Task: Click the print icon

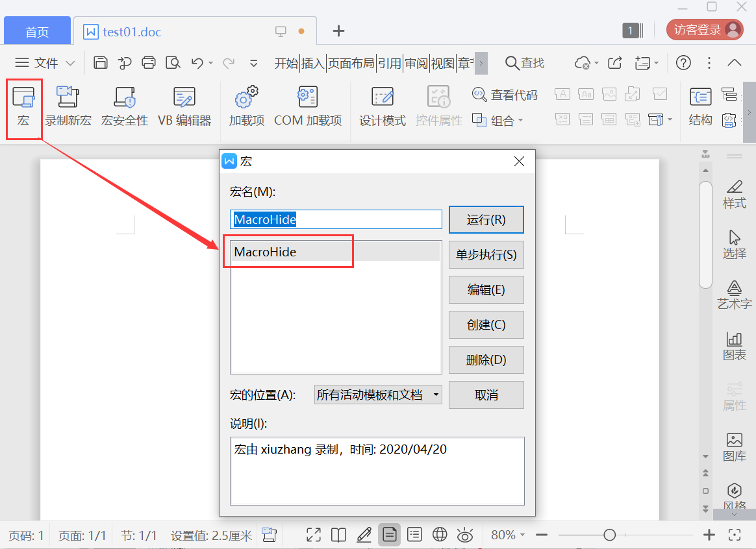Action: [149, 62]
